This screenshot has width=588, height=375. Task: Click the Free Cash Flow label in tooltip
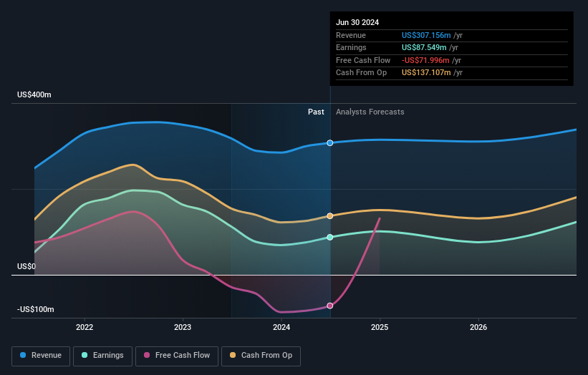(x=363, y=60)
